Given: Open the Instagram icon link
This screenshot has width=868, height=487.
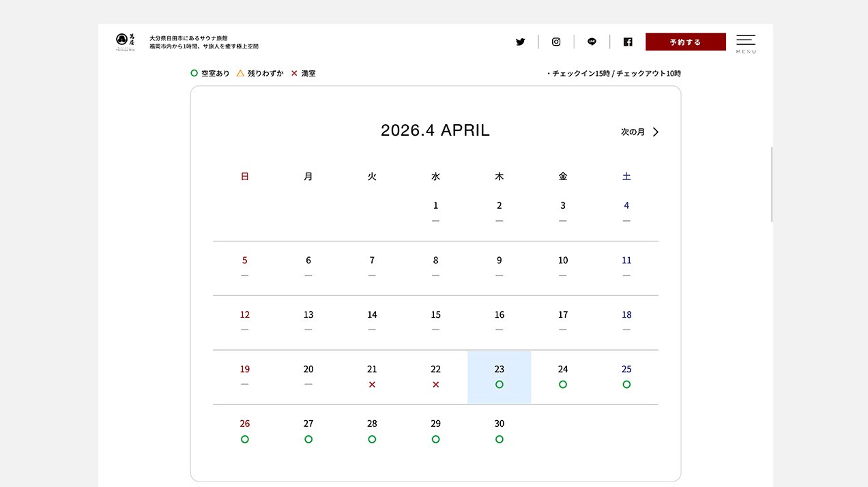Looking at the screenshot, I should click(x=556, y=42).
